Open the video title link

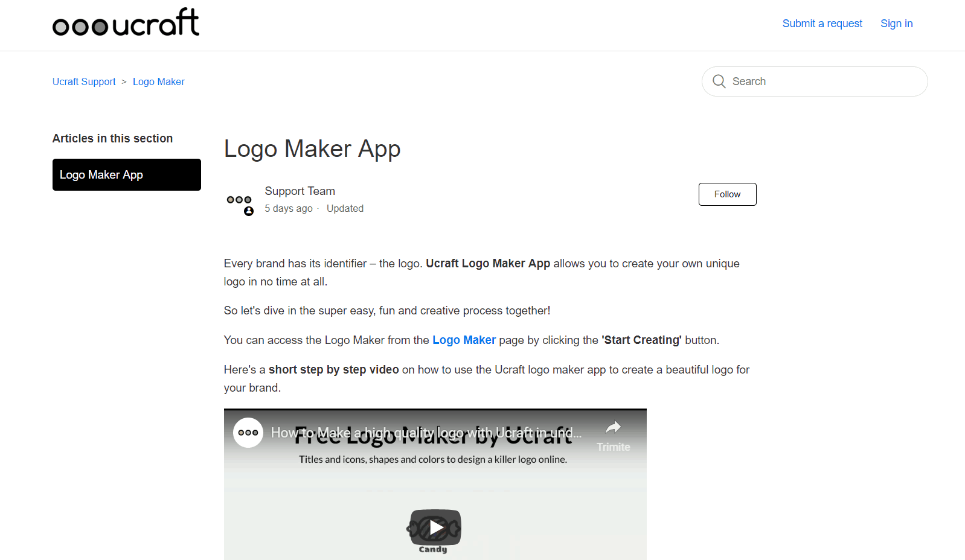click(426, 433)
